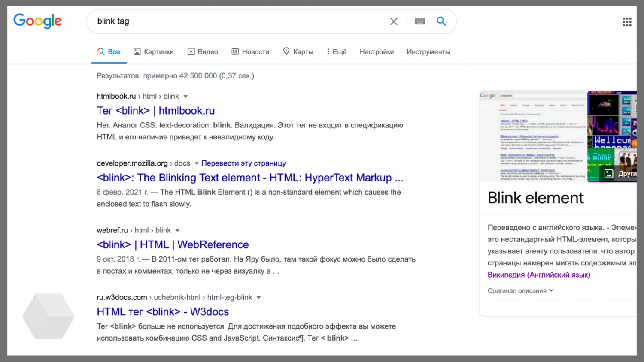
Task: Click the Blink element panel heading
Action: [x=535, y=198]
